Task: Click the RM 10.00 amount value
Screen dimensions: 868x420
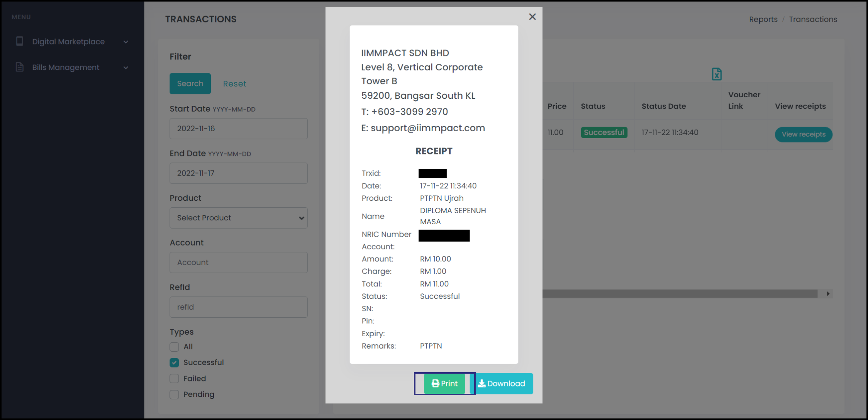Action: click(436, 259)
